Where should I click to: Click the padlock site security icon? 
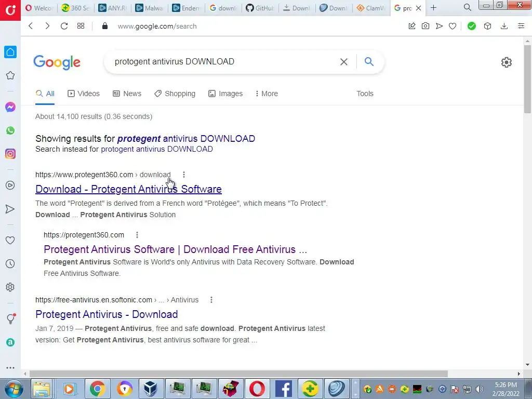pos(105,26)
